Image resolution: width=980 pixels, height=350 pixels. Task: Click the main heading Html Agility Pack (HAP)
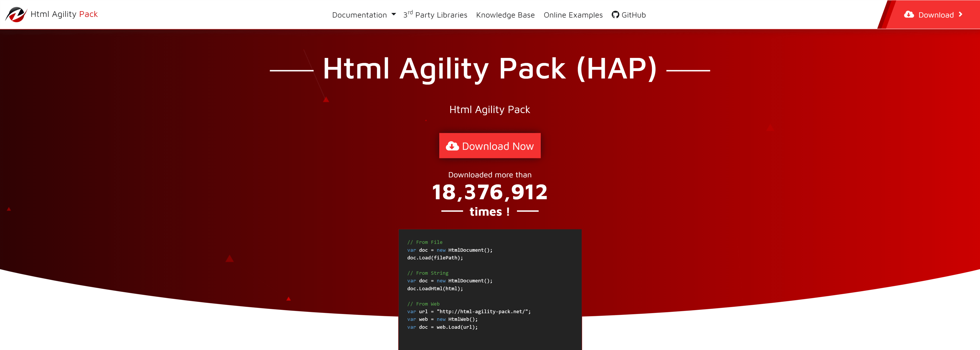tap(490, 68)
